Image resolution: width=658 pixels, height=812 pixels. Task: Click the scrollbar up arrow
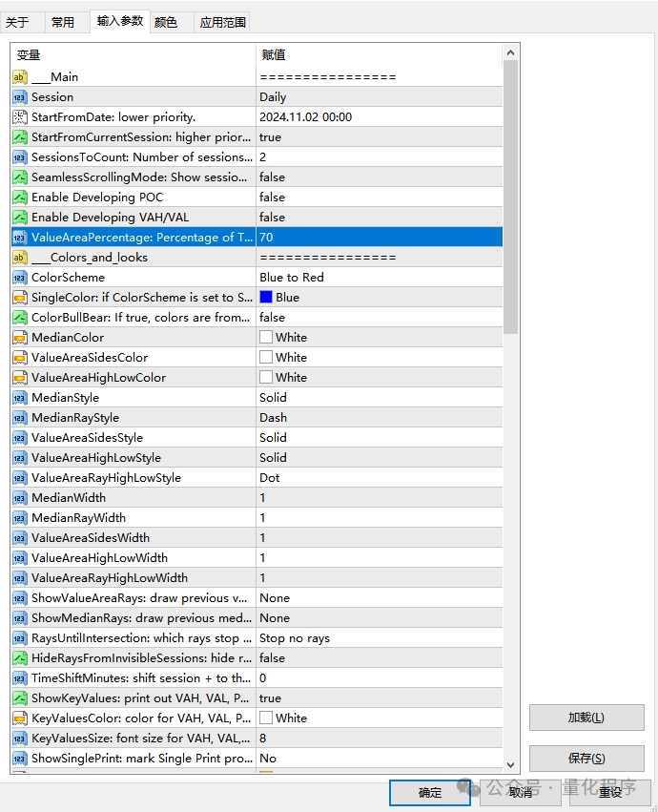pos(510,52)
